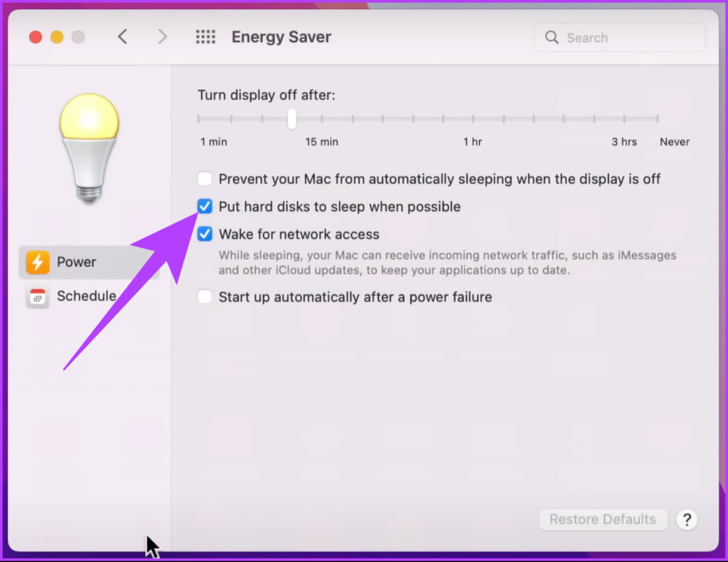The image size is (728, 562).
Task: Enable Prevent your Mac from automatically sleeping
Action: [205, 178]
